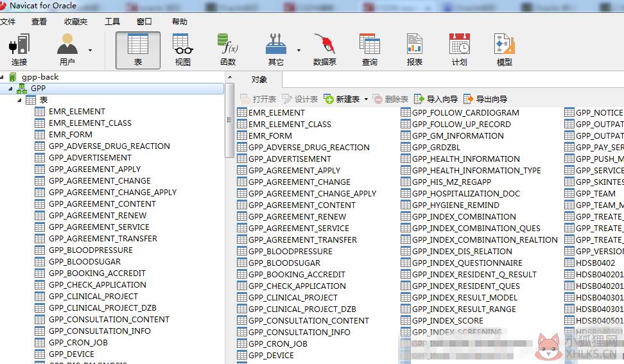Viewport: 624px width, 364px height.
Task: Select GPP_AGREEMENT_RENEW in the tree
Action: click(x=98, y=215)
